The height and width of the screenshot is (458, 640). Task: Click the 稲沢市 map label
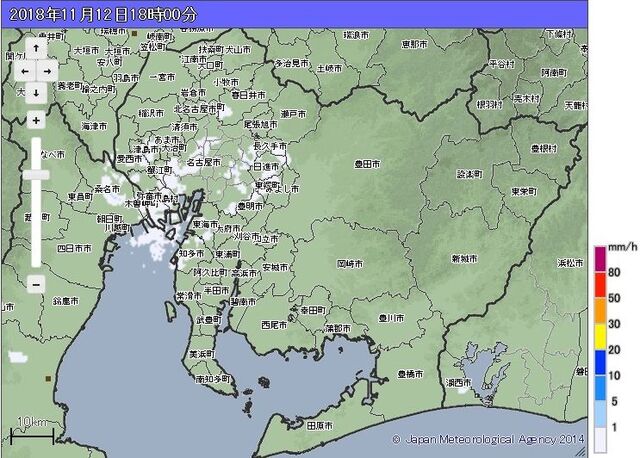click(151, 113)
